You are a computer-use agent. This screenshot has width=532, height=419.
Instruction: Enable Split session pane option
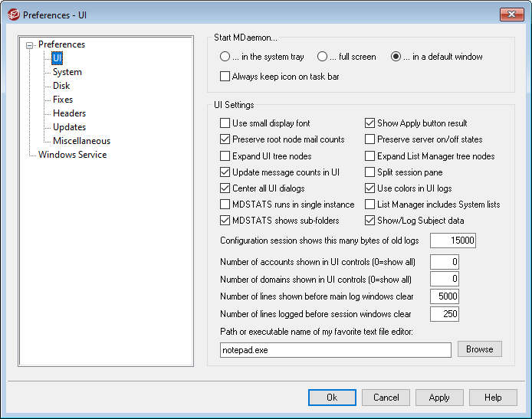pos(370,172)
